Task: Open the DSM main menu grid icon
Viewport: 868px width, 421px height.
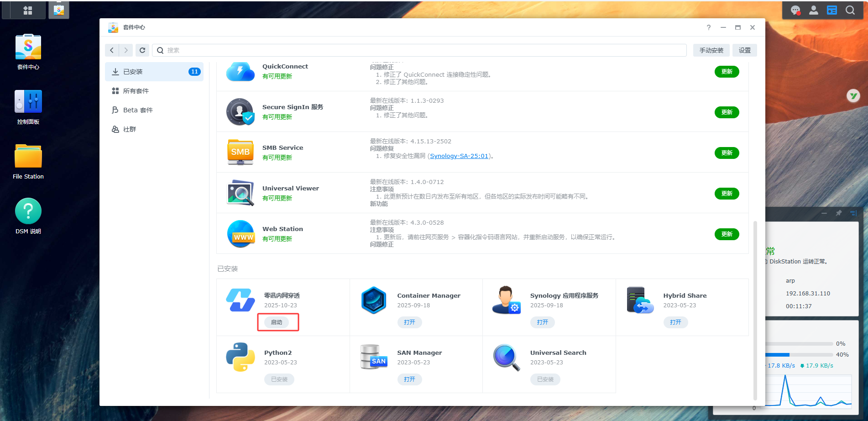Action: (27, 10)
